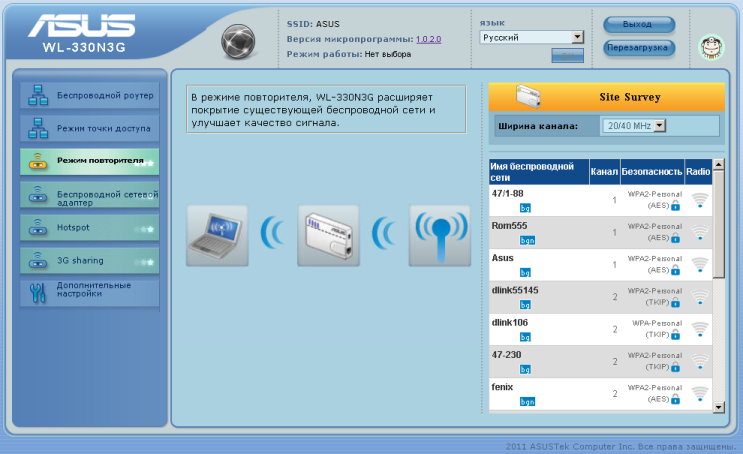Click the lock icon in fenix row
Viewport: 743px width, 454px height.
[x=676, y=399]
